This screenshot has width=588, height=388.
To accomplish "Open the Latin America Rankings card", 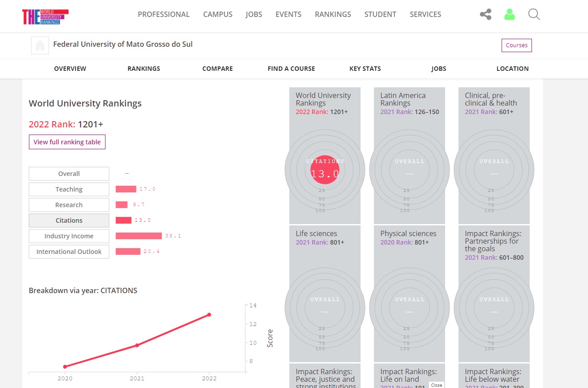I will (x=409, y=155).
